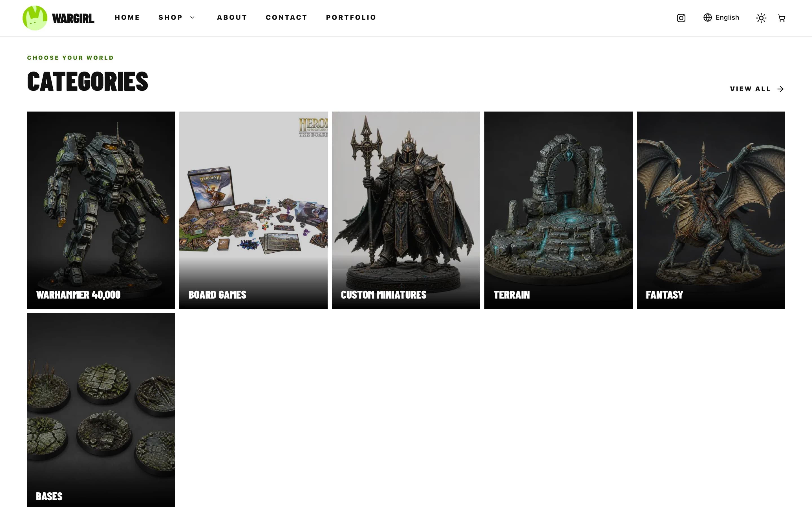
Task: Open the Bases category card
Action: click(x=101, y=410)
